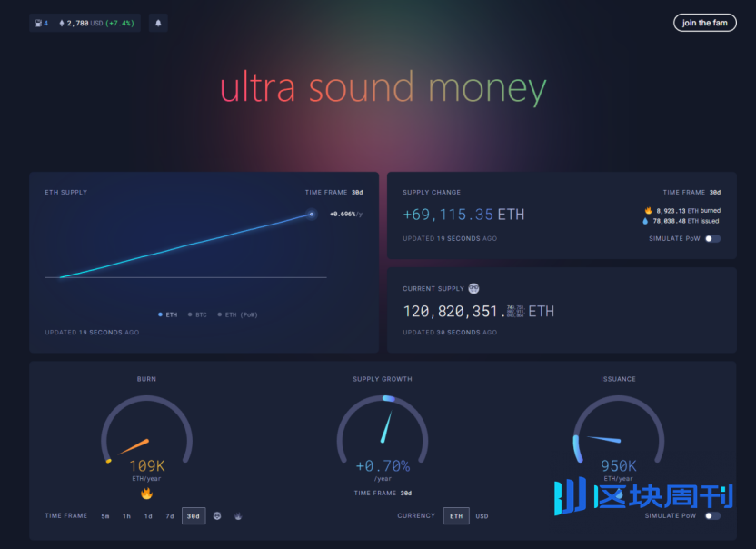Select the 1h time frame

coord(127,515)
